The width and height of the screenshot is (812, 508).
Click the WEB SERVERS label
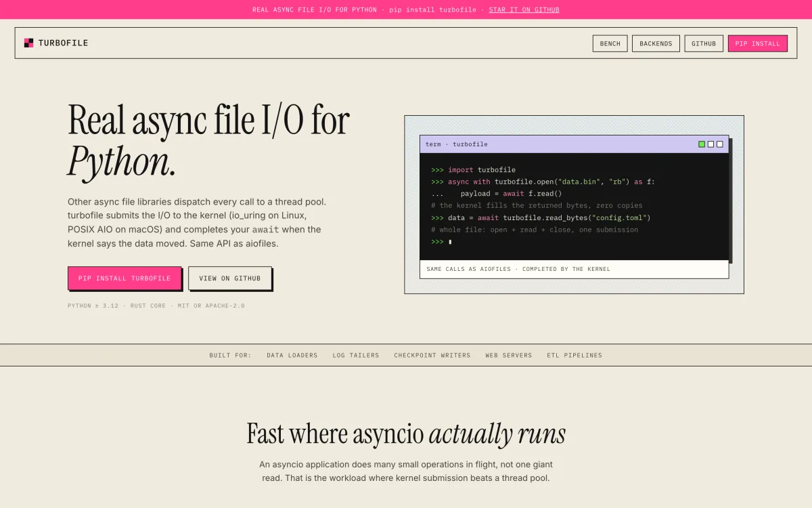click(x=509, y=355)
